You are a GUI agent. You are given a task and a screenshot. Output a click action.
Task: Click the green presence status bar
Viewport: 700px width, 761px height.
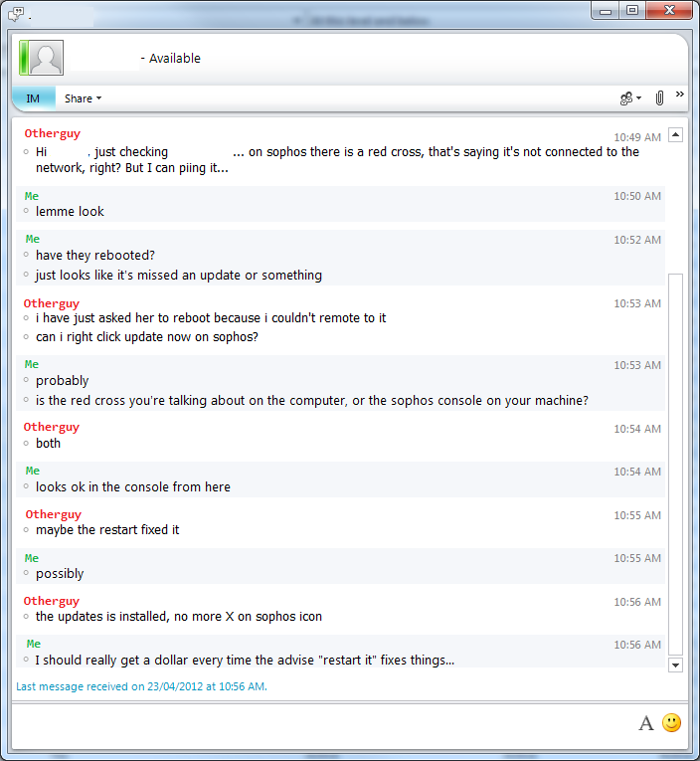[23, 59]
